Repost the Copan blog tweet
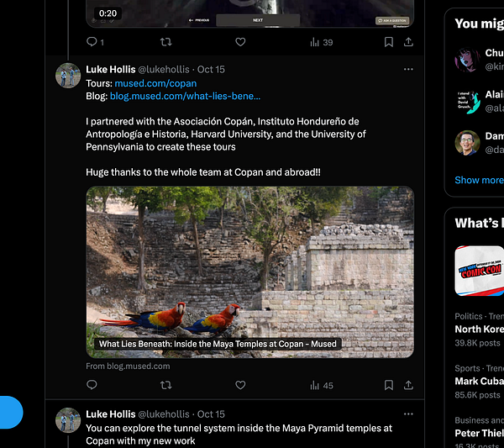The height and width of the screenshot is (448, 504). (165, 385)
